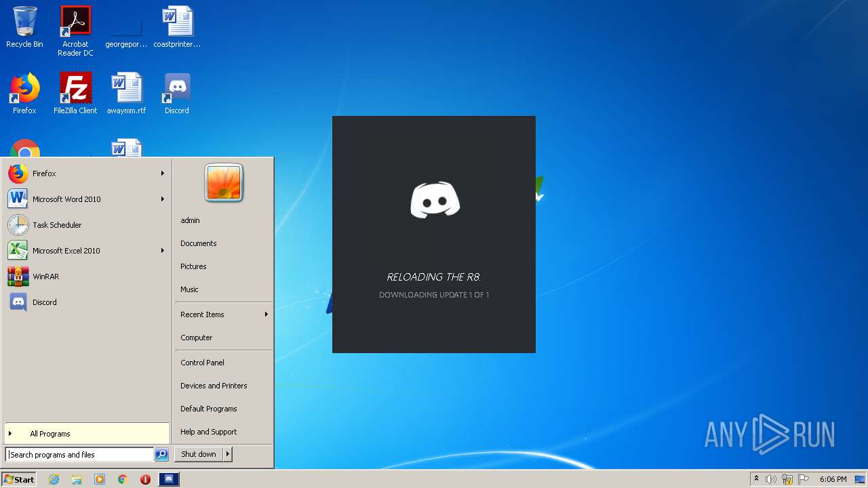
Task: Expand Microsoft Excel 2010 jump list arrow
Action: point(163,251)
